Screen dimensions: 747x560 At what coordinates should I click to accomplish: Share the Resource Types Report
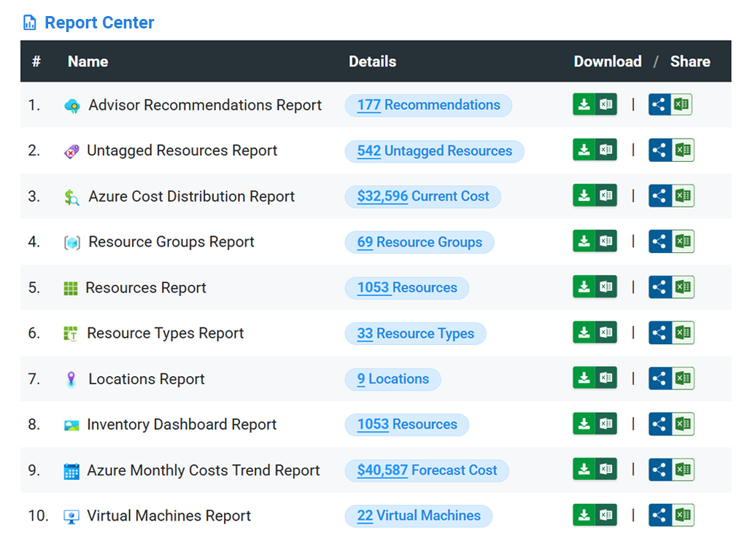pos(671,332)
